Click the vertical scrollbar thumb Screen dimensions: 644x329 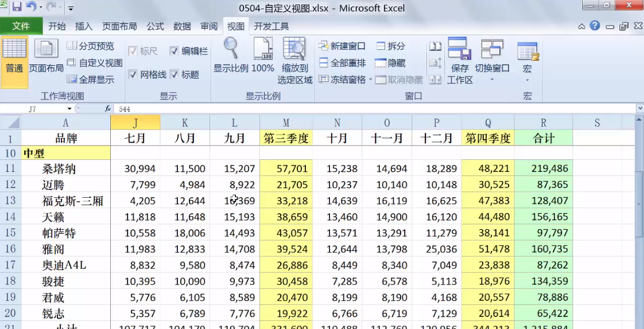tap(639, 204)
